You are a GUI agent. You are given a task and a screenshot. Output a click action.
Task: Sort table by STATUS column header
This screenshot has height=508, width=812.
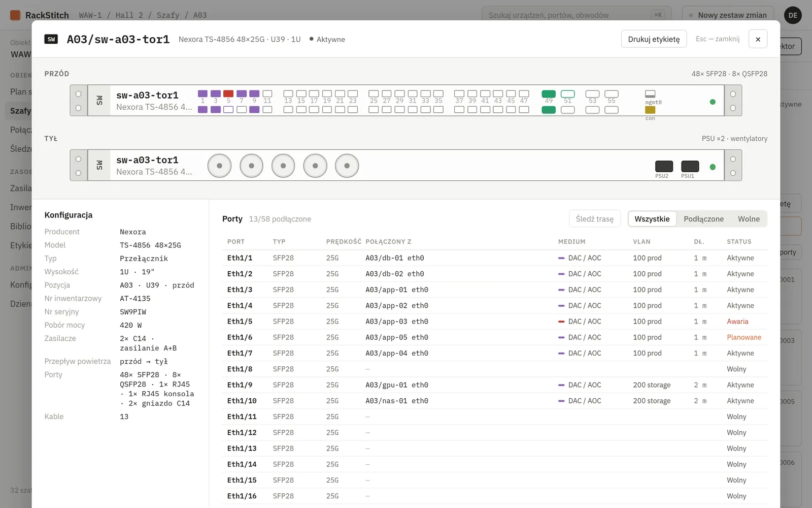[x=739, y=242]
